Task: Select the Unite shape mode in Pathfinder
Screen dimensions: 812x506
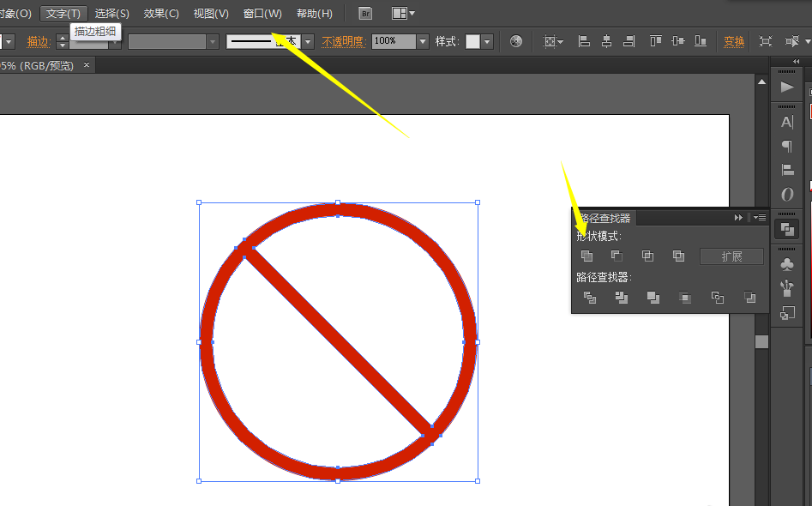Action: [586, 256]
